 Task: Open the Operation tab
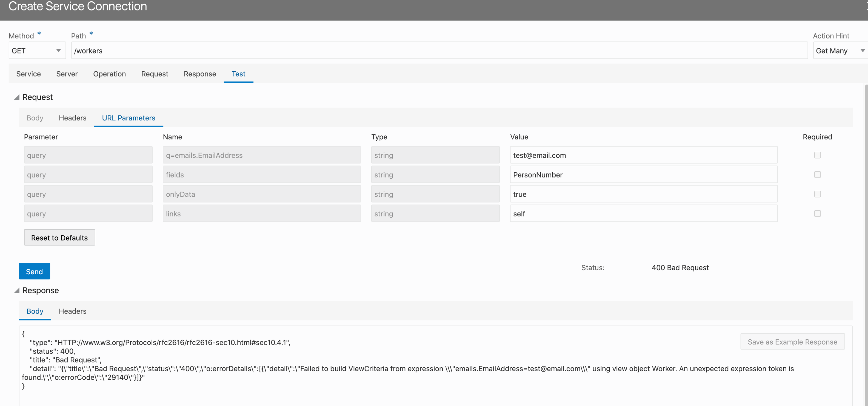click(x=110, y=74)
